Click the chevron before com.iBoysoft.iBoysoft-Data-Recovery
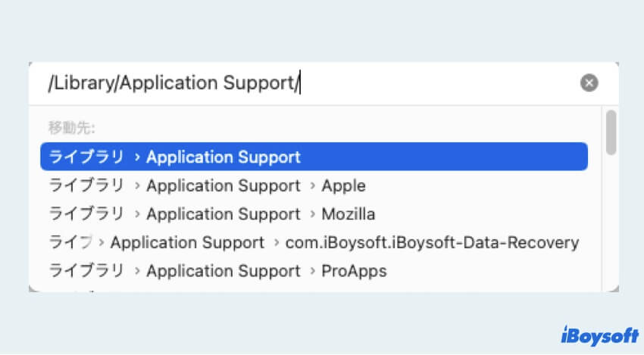This screenshot has height=355, width=644. click(275, 244)
